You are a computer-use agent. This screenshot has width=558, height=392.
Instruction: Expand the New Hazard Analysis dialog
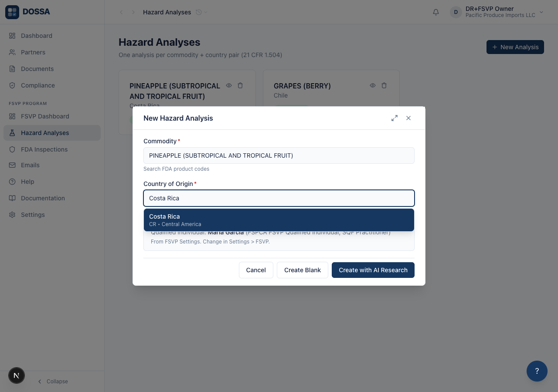point(395,118)
